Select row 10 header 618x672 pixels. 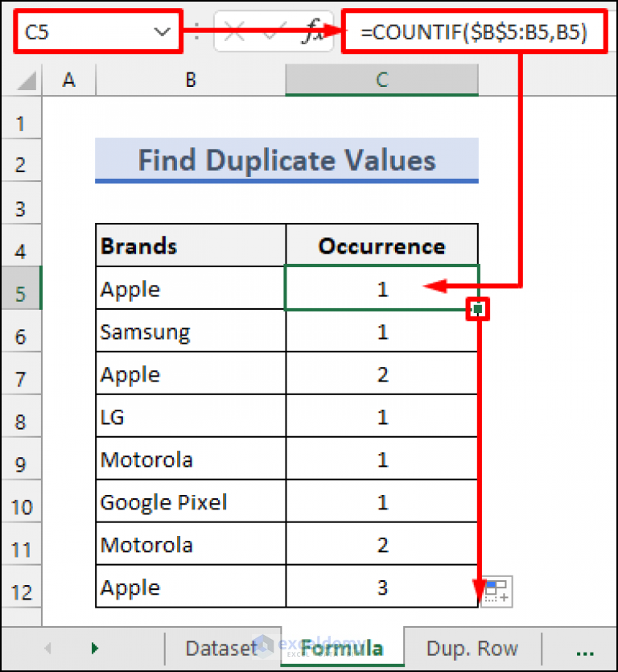21,501
